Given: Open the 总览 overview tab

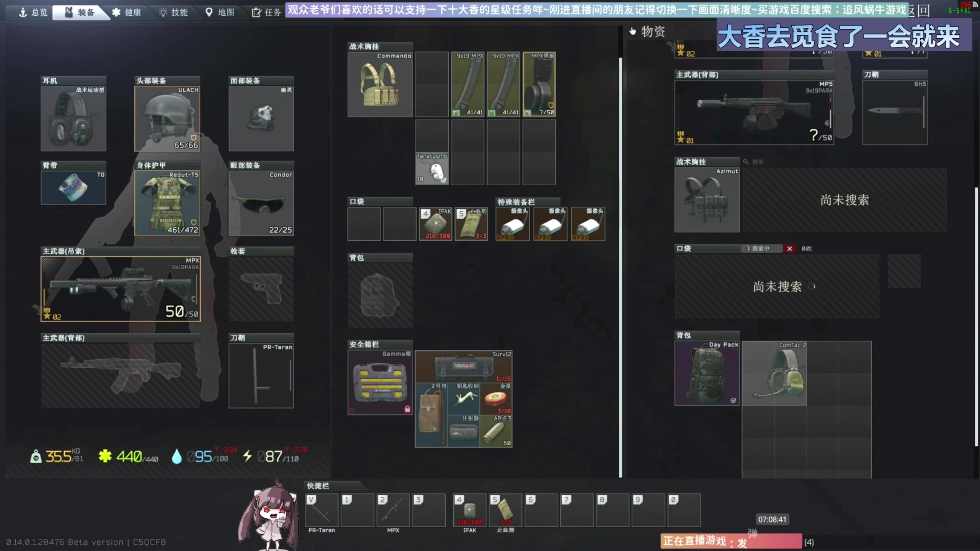Looking at the screenshot, I should pyautogui.click(x=34, y=12).
